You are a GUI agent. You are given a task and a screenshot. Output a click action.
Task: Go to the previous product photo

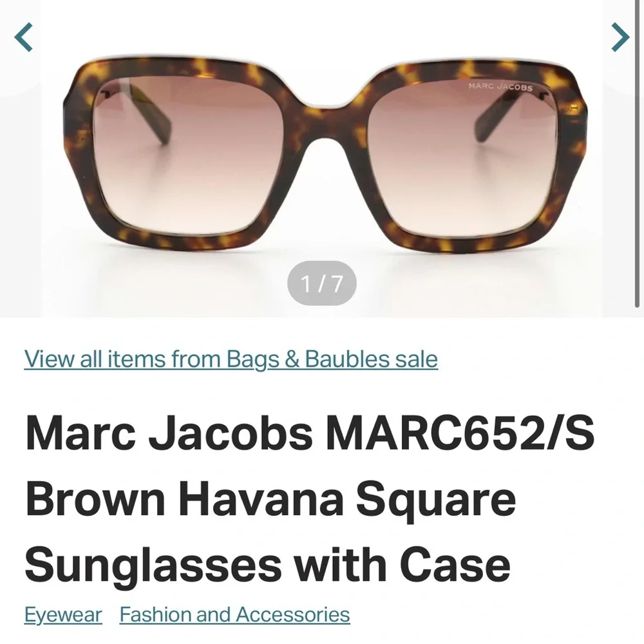23,37
